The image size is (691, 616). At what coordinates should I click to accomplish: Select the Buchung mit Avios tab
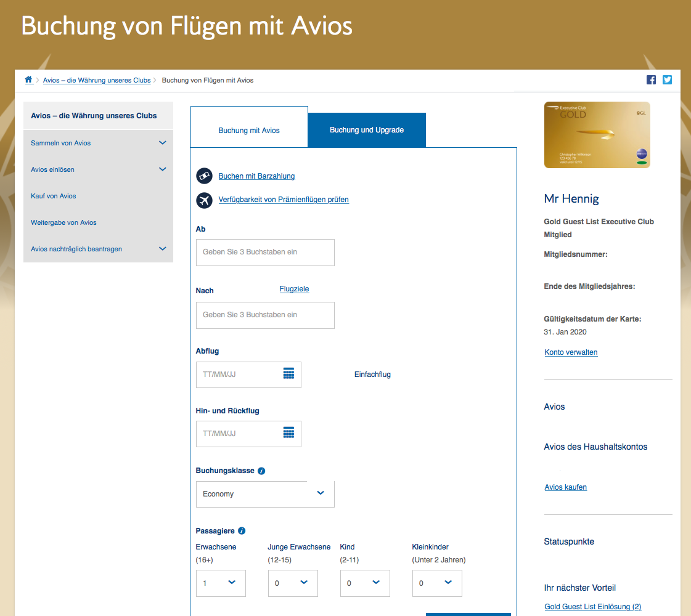pos(249,131)
